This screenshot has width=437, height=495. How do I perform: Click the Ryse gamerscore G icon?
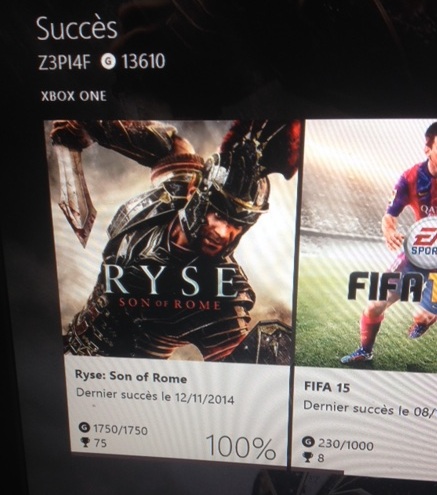85,428
